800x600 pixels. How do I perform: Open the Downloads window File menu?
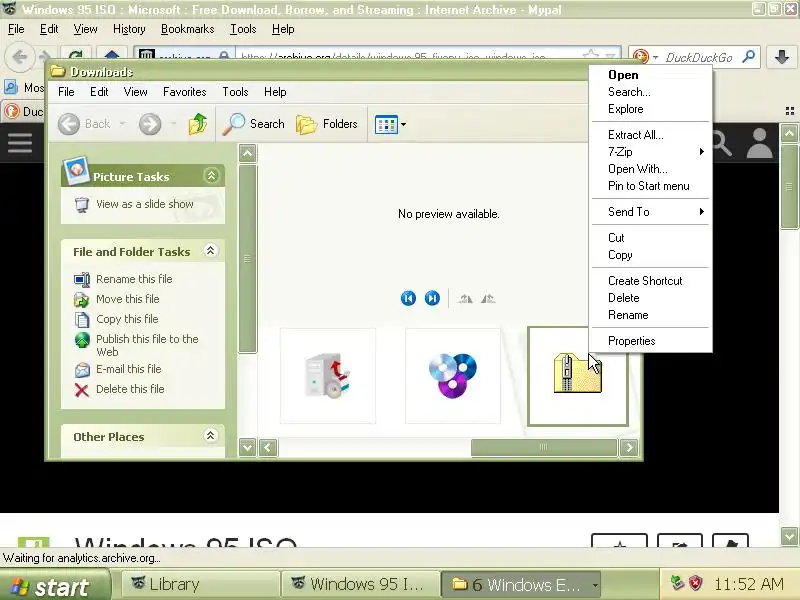[66, 92]
